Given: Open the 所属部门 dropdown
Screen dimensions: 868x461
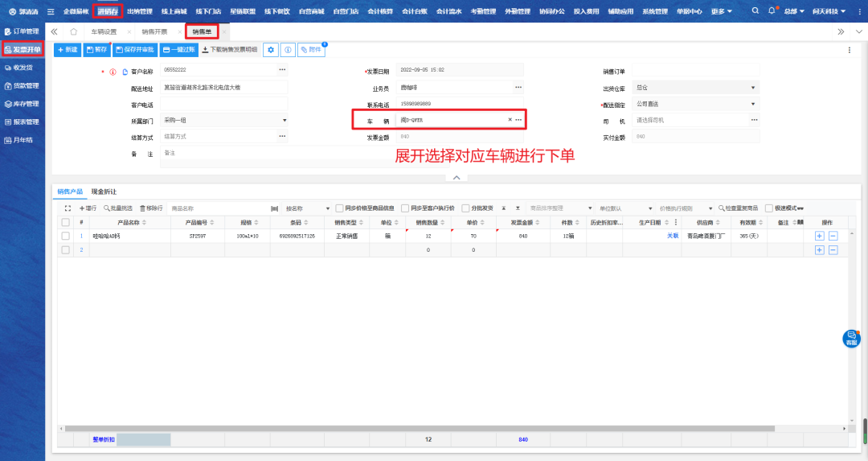Looking at the screenshot, I should tap(284, 120).
